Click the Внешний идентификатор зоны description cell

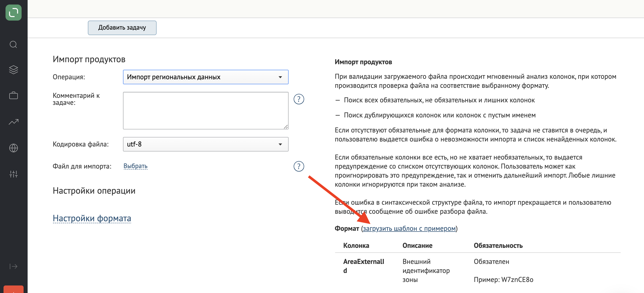426,271
